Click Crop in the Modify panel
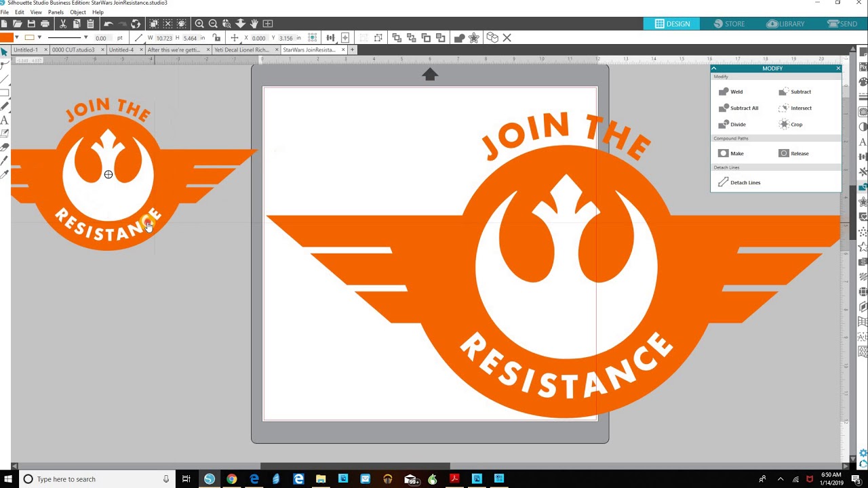 coord(791,124)
